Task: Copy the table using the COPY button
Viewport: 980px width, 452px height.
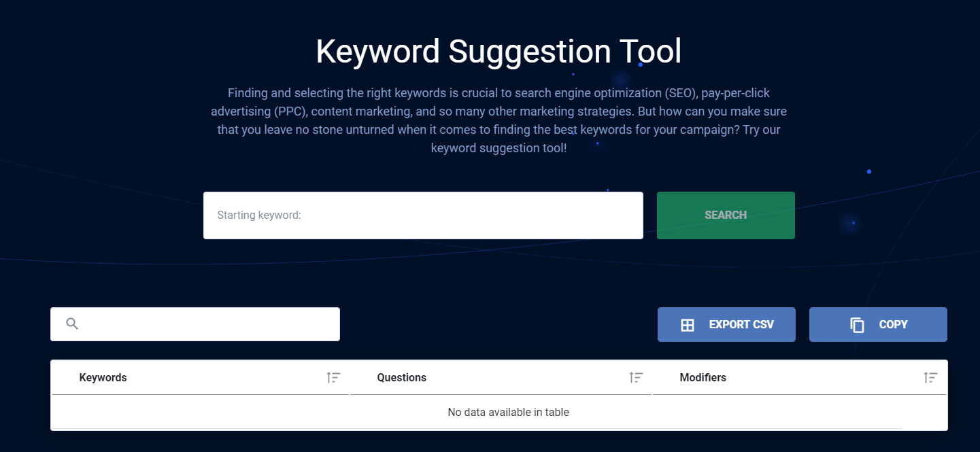Action: click(878, 324)
